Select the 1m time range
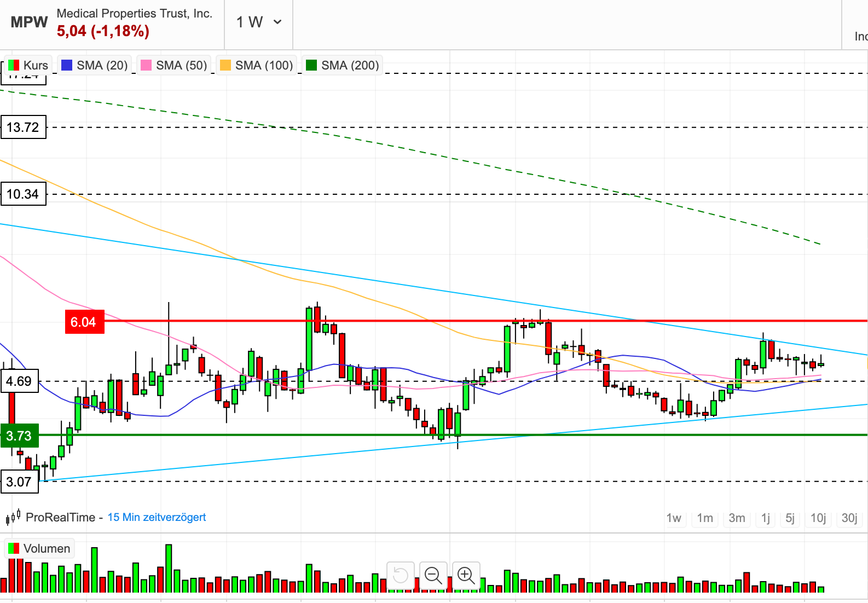Screen dimensions: 868x603 (x=705, y=518)
